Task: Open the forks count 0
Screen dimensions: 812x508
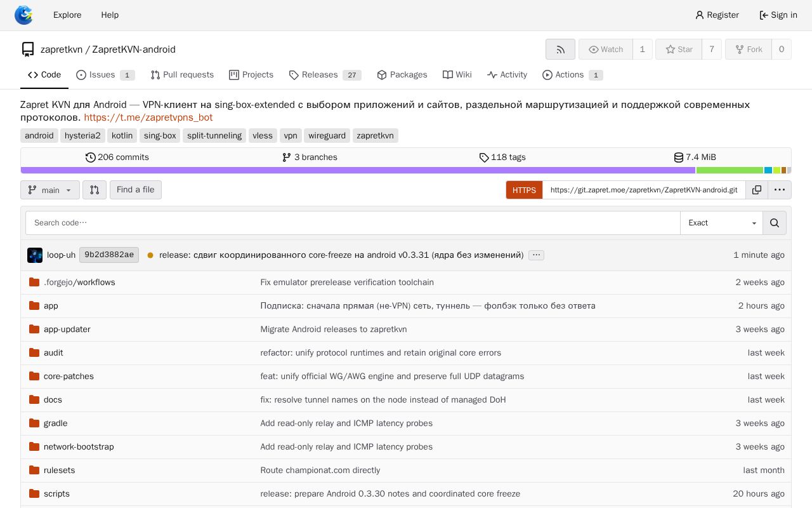Action: [x=782, y=50]
